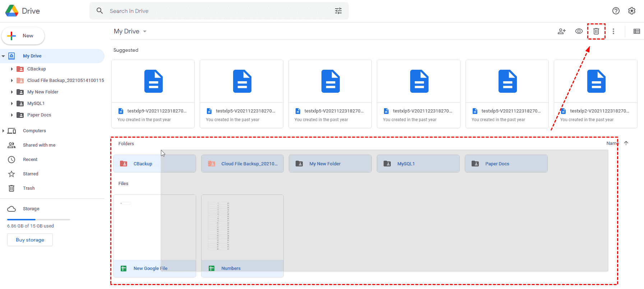Open the Trash section in sidebar
This screenshot has width=644, height=289.
tap(29, 188)
